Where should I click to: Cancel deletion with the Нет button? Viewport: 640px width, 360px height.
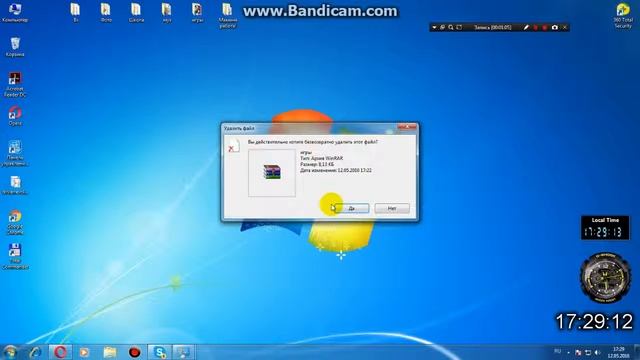pos(392,208)
